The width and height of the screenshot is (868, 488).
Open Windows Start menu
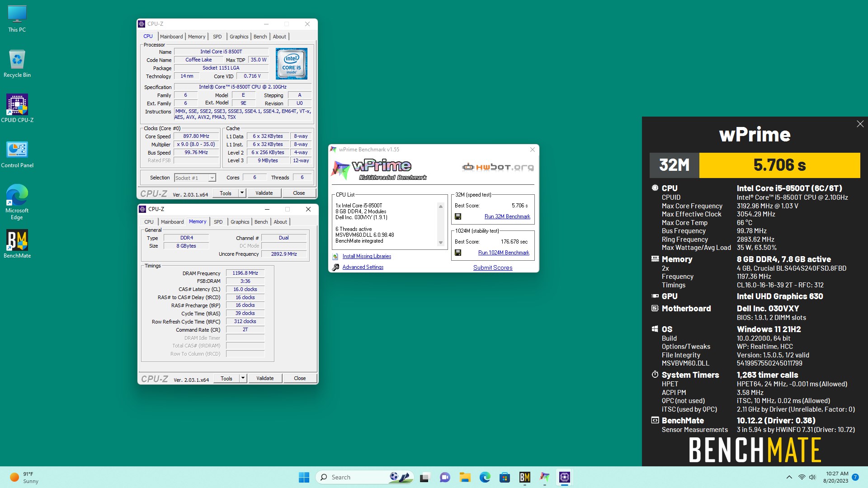point(304,477)
